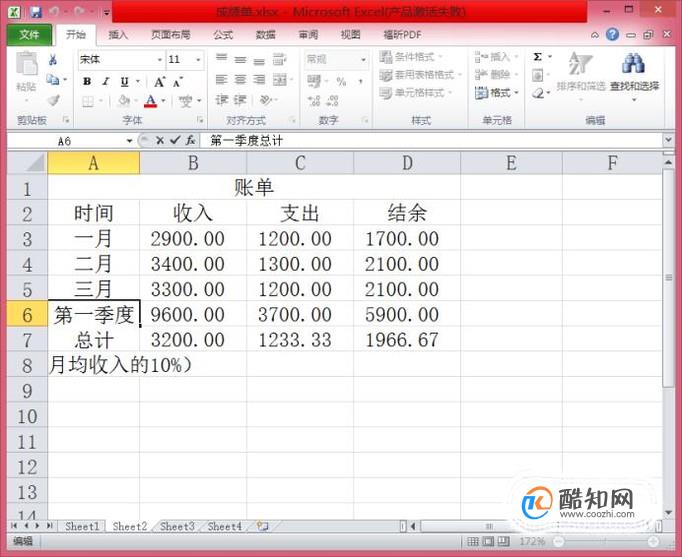Select the Sheet1 worksheet tab
The width and height of the screenshot is (682, 557).
(82, 526)
